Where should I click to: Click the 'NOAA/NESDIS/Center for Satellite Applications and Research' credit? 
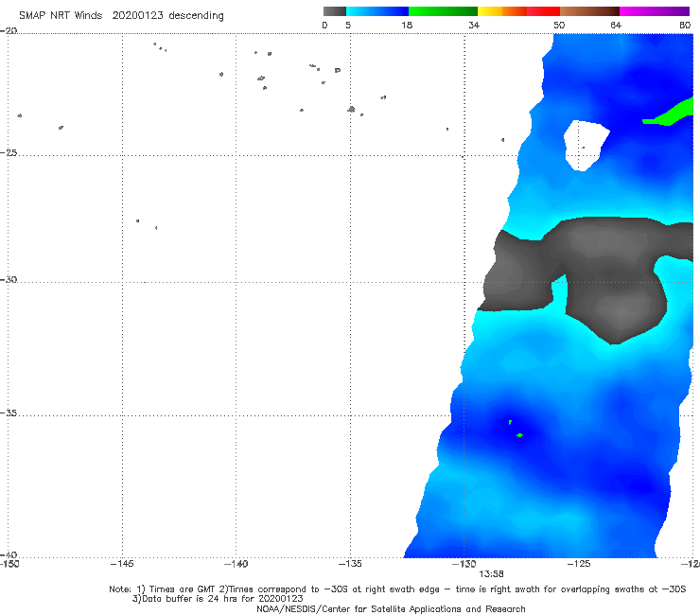391,608
